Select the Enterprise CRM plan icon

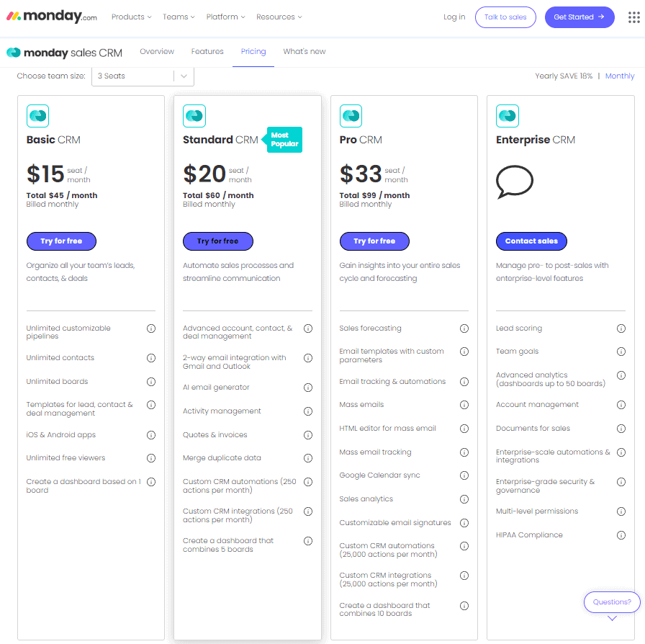point(508,115)
